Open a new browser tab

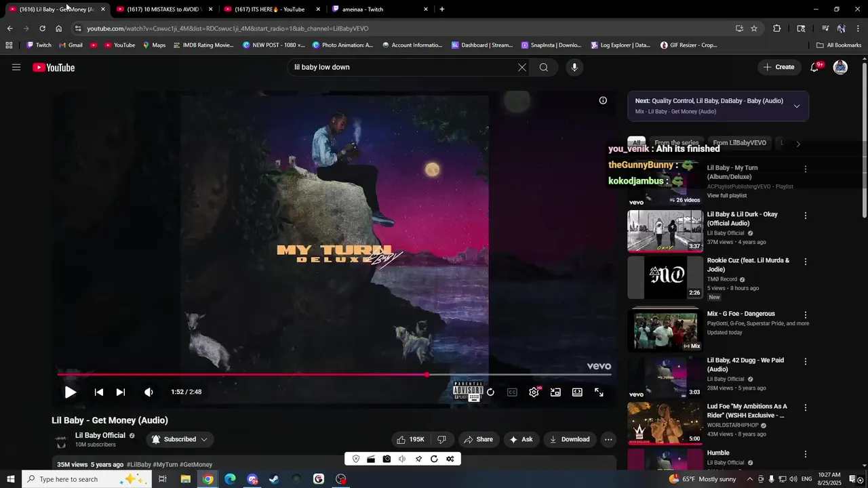click(442, 9)
